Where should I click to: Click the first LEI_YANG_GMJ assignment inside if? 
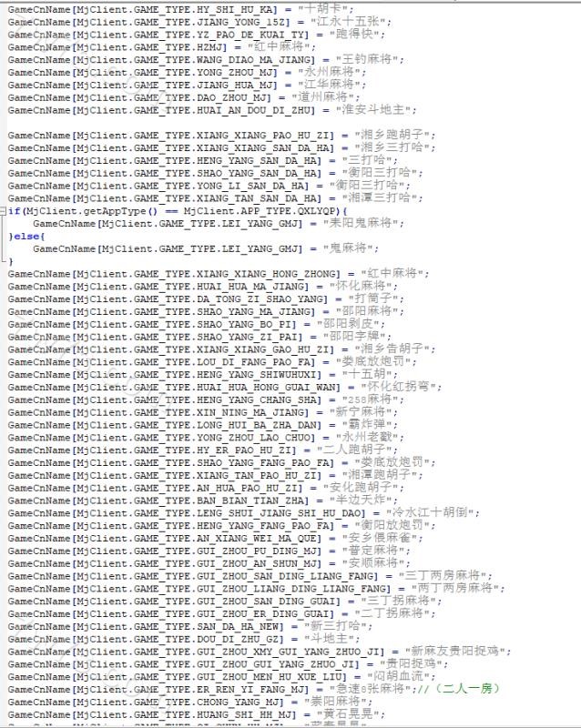pos(219,223)
